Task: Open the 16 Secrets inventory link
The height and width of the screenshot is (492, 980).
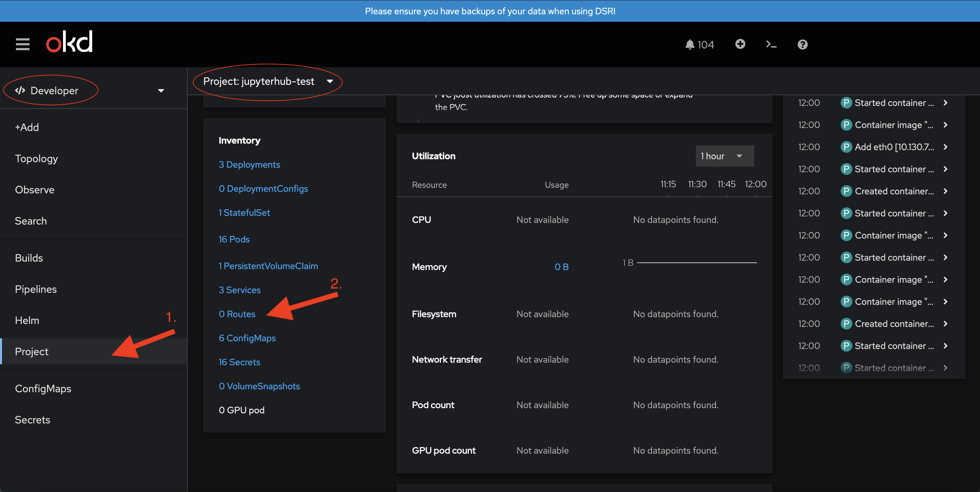Action: (x=239, y=362)
